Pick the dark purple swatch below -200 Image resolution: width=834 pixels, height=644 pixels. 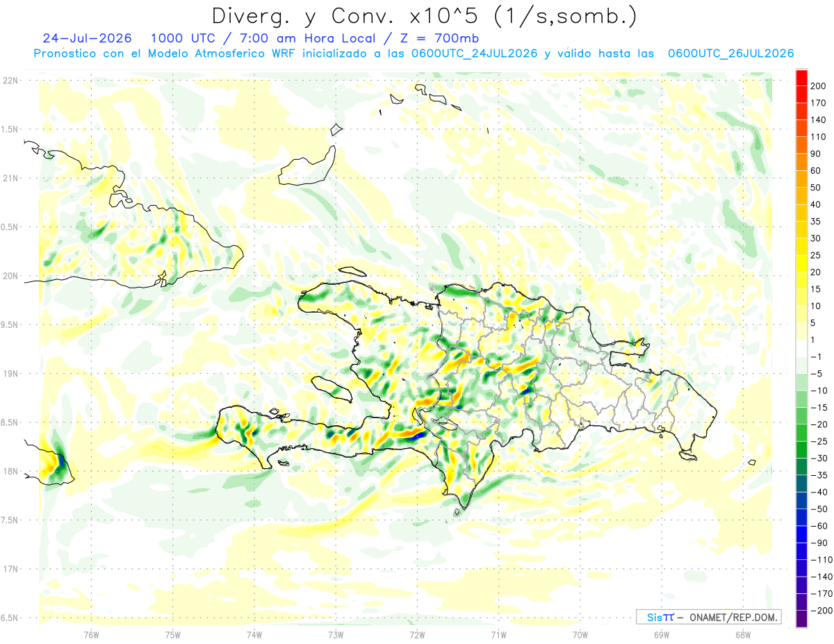click(x=801, y=619)
